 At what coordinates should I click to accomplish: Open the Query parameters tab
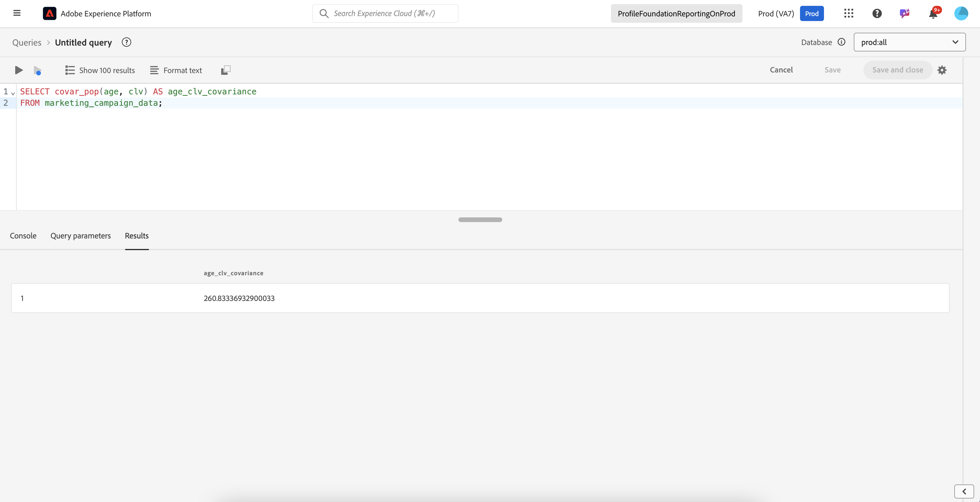pyautogui.click(x=81, y=236)
